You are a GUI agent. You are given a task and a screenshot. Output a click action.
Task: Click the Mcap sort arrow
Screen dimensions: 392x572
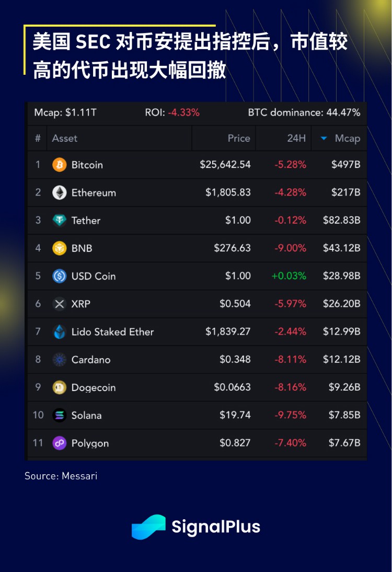pos(324,139)
